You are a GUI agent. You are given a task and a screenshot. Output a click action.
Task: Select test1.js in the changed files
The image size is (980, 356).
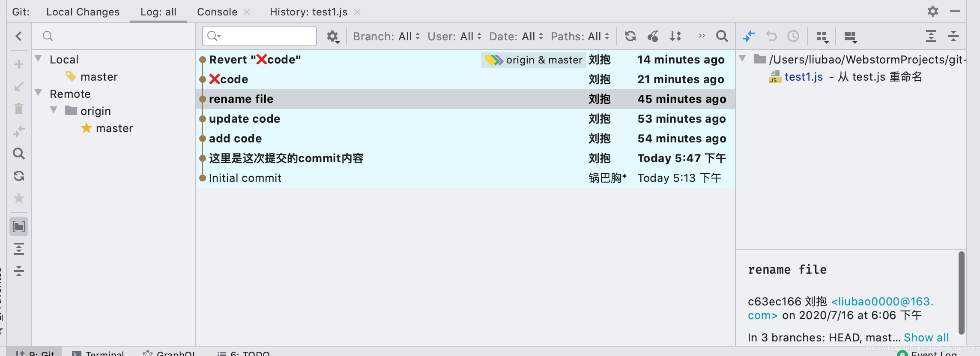coord(803,77)
